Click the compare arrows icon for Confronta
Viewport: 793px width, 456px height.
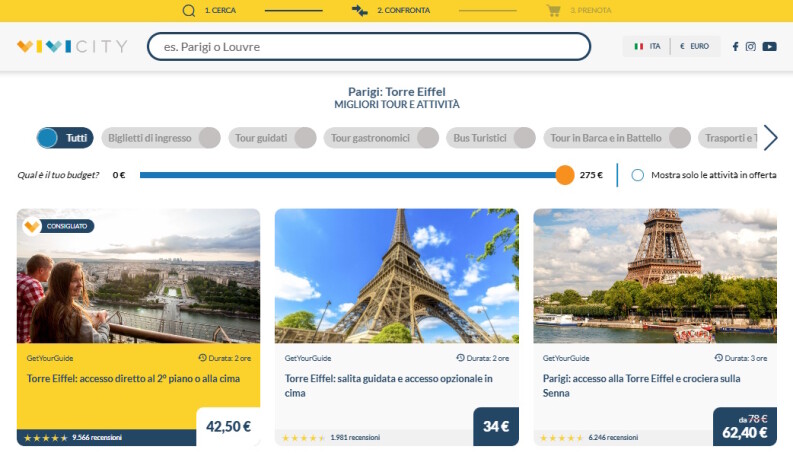tap(360, 10)
